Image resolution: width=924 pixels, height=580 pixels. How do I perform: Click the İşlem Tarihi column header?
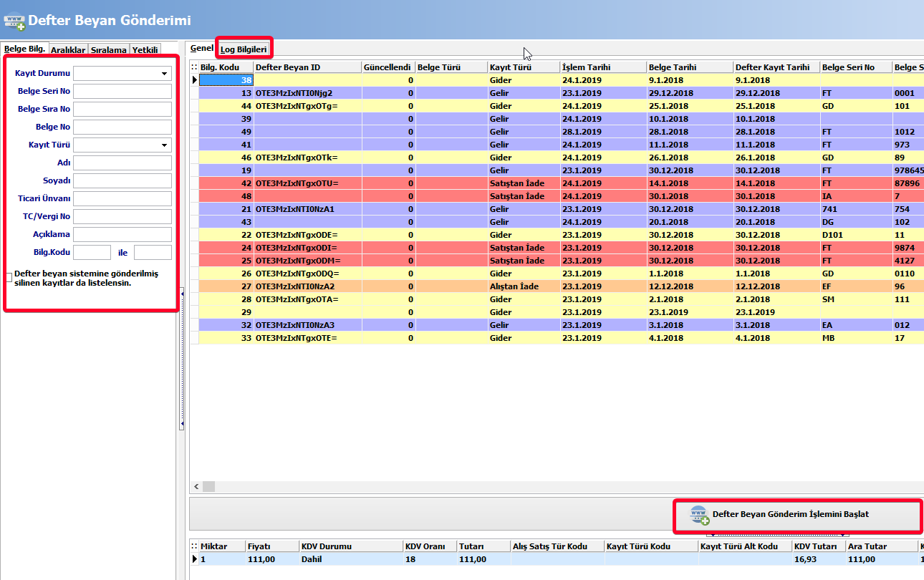tap(603, 67)
